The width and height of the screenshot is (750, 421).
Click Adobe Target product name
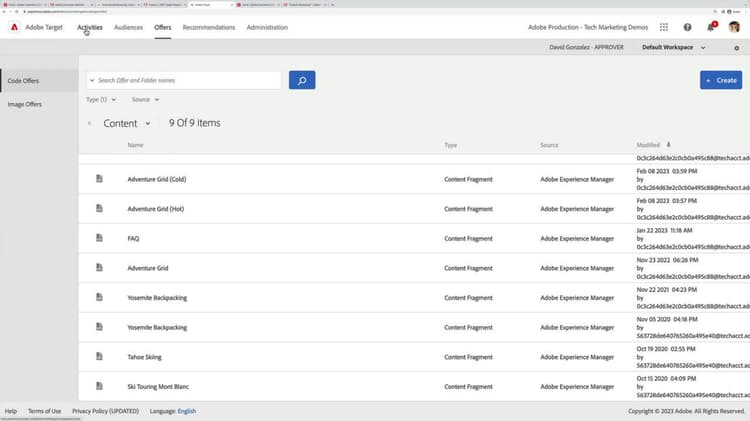(44, 27)
